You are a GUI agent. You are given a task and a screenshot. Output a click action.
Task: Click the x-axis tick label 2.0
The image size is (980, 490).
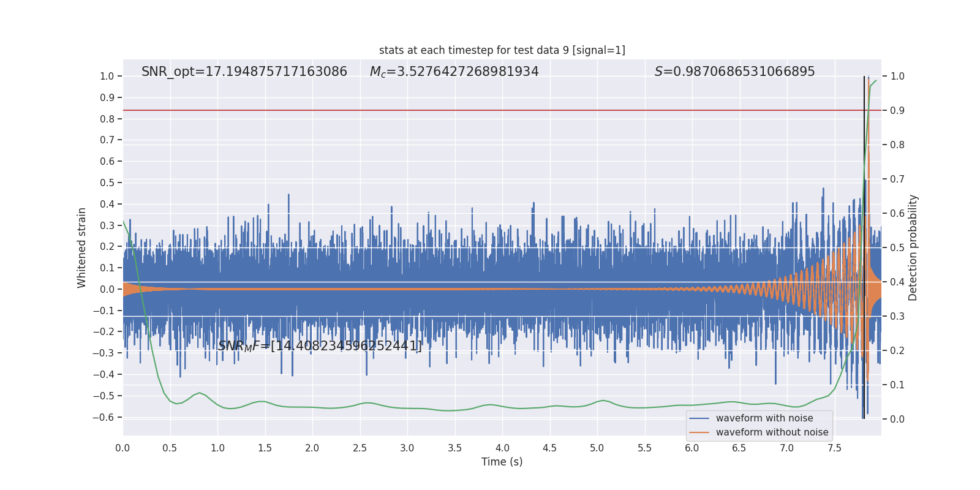tap(312, 448)
